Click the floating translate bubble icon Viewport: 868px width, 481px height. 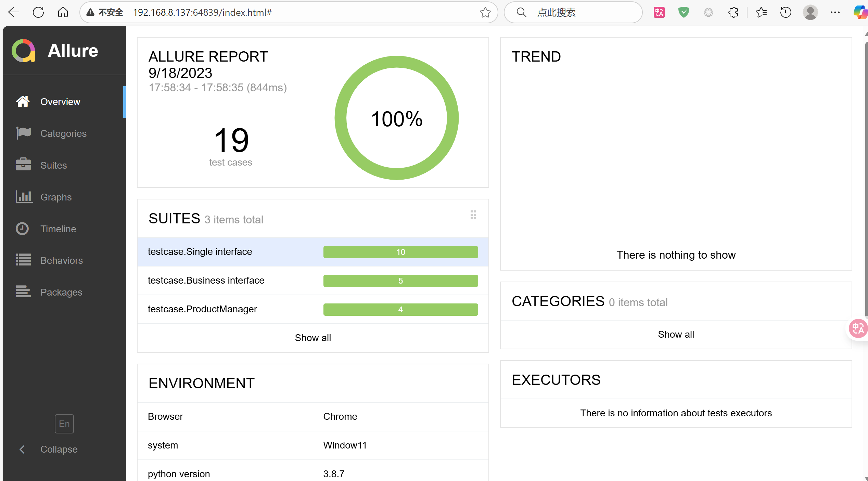click(x=858, y=329)
